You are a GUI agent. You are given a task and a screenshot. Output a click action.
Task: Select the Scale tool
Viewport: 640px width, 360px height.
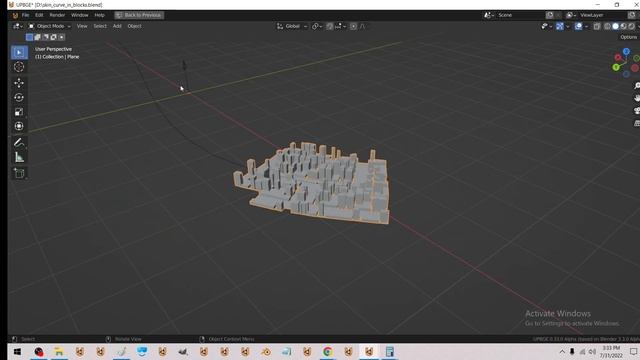(x=19, y=112)
